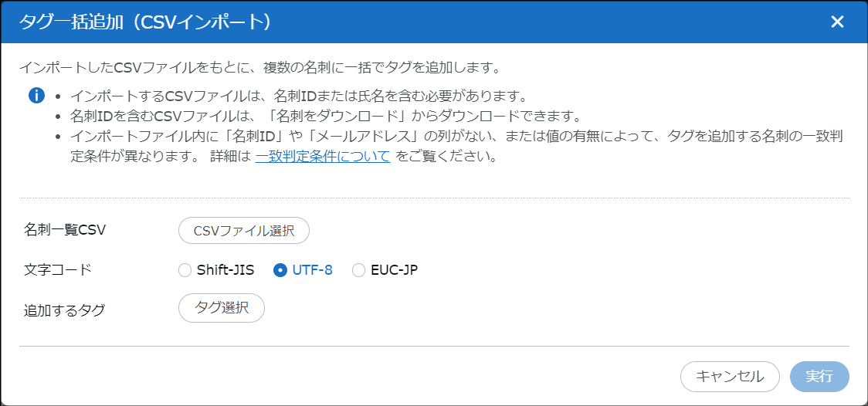Select the Shift-JIS encoding radio button
This screenshot has width=868, height=406.
click(185, 270)
